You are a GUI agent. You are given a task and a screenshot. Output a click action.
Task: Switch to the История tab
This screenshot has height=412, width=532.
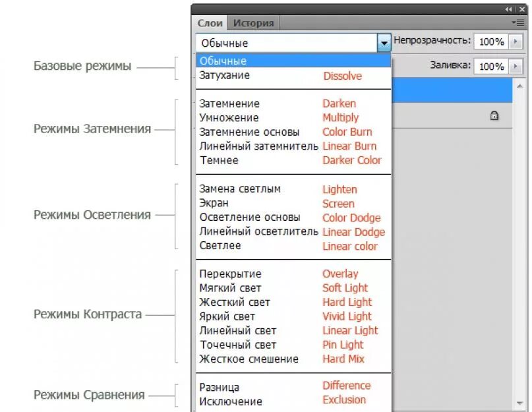[x=253, y=22]
